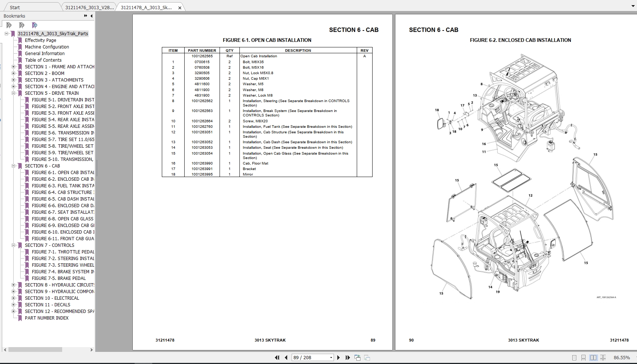Collapse the SECTION 6 - CAB bookmark
This screenshot has height=364, width=637.
point(14,166)
